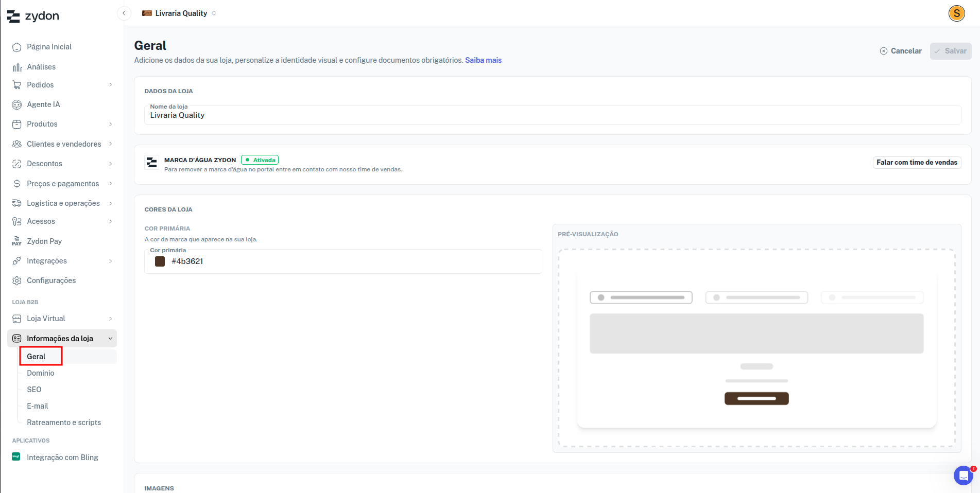Click Falar com time de vendas

[917, 163]
